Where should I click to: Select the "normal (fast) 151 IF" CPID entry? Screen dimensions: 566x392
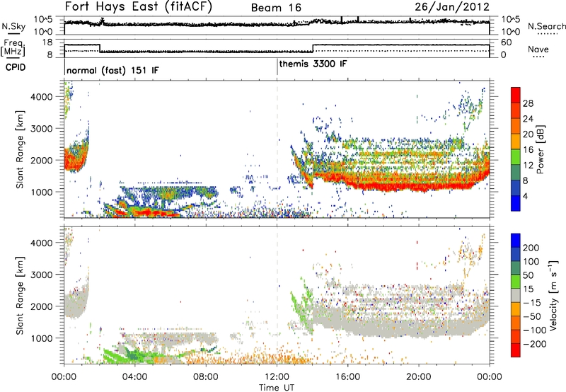(112, 71)
